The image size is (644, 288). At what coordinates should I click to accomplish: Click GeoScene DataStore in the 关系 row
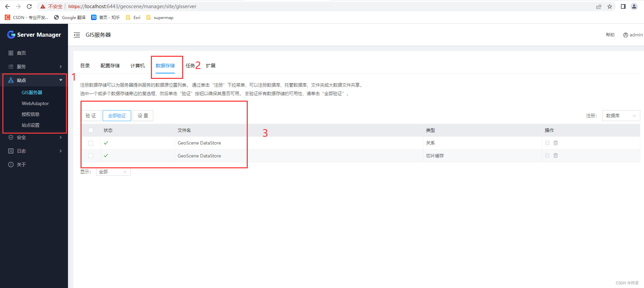pyautogui.click(x=199, y=143)
